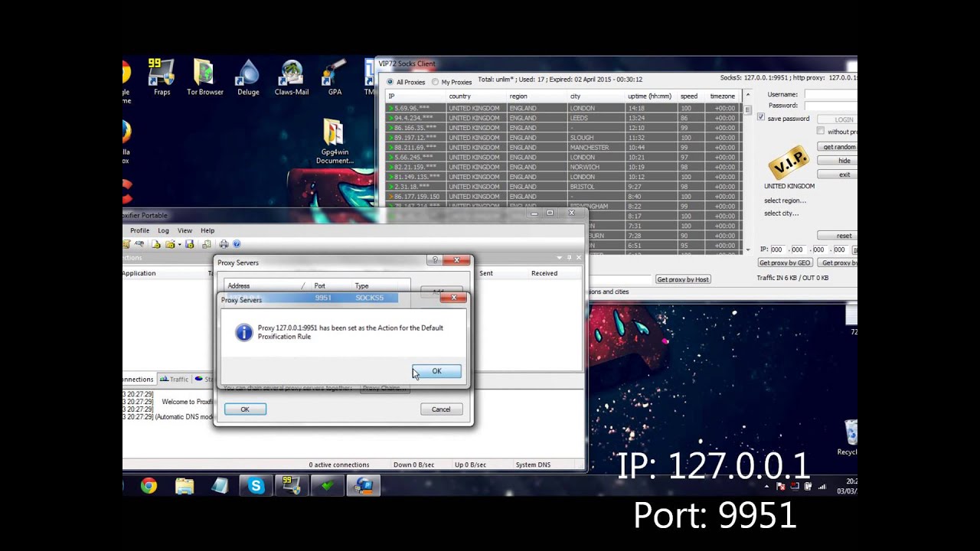Open GPA desktop shortcut
The width and height of the screenshot is (980, 551).
click(335, 77)
